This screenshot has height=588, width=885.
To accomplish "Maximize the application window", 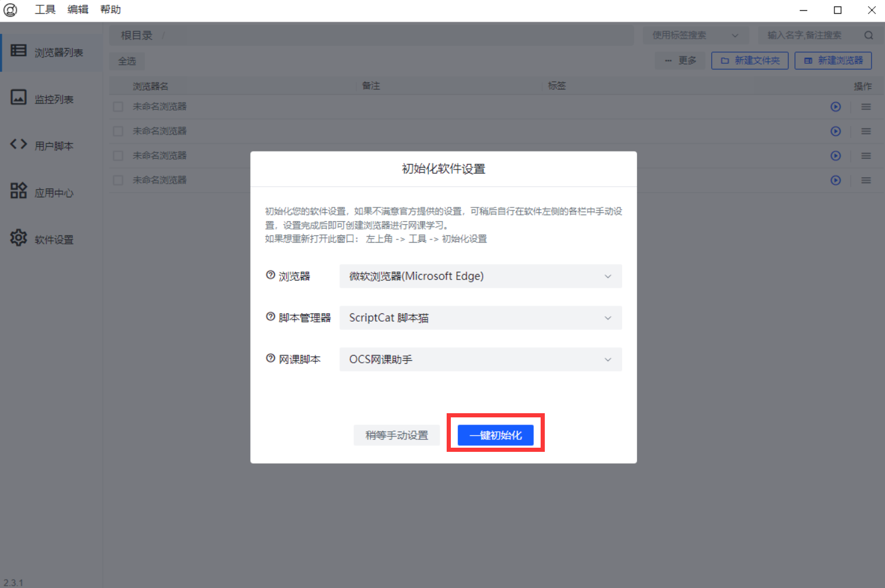I will coord(837,10).
